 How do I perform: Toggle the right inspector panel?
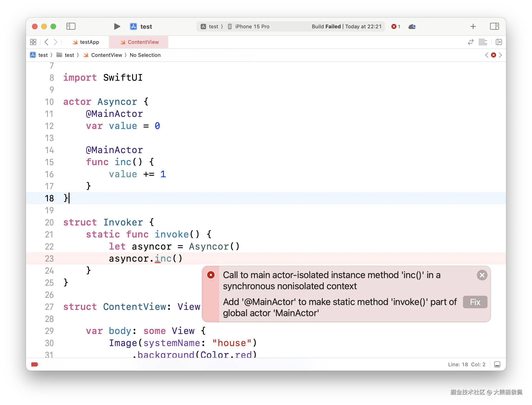click(x=494, y=26)
